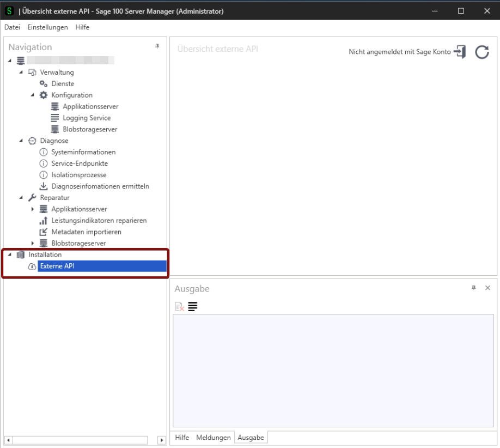Click the Isolationsprozesse info icon
Image resolution: width=500 pixels, height=448 pixels.
pyautogui.click(x=44, y=175)
